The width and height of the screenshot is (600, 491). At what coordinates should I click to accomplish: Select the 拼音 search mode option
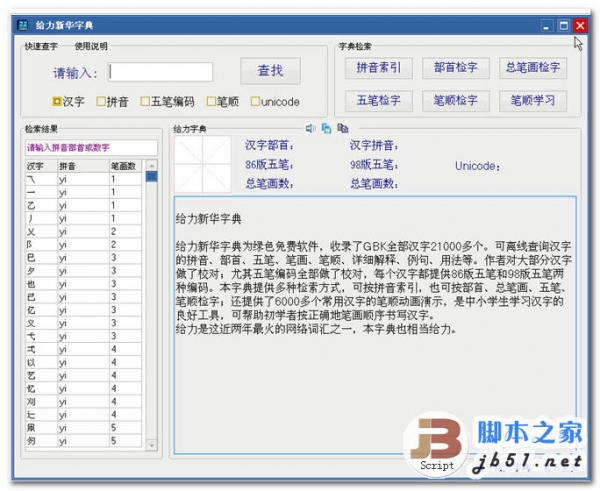tap(112, 102)
